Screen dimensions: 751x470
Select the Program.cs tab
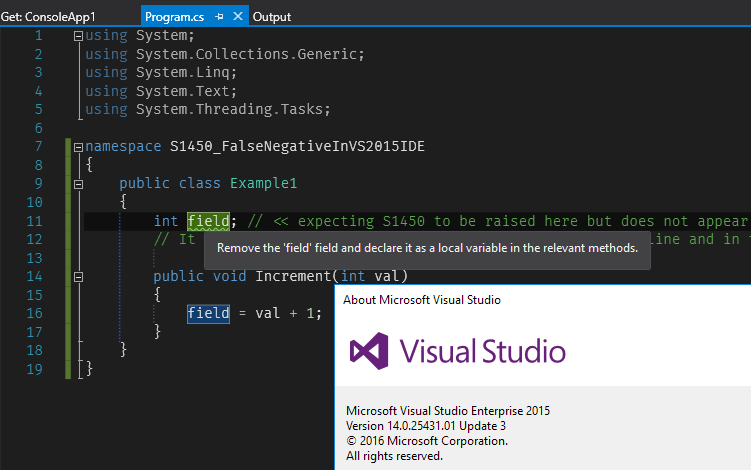(174, 17)
